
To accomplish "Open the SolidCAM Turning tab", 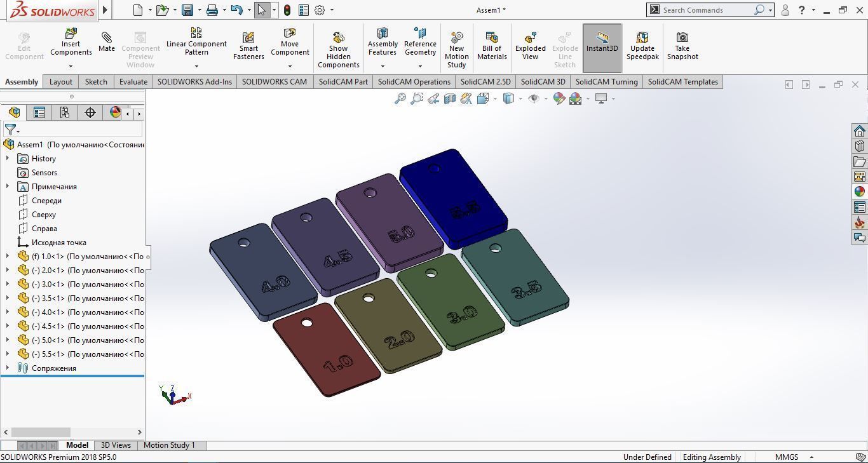I will (607, 82).
